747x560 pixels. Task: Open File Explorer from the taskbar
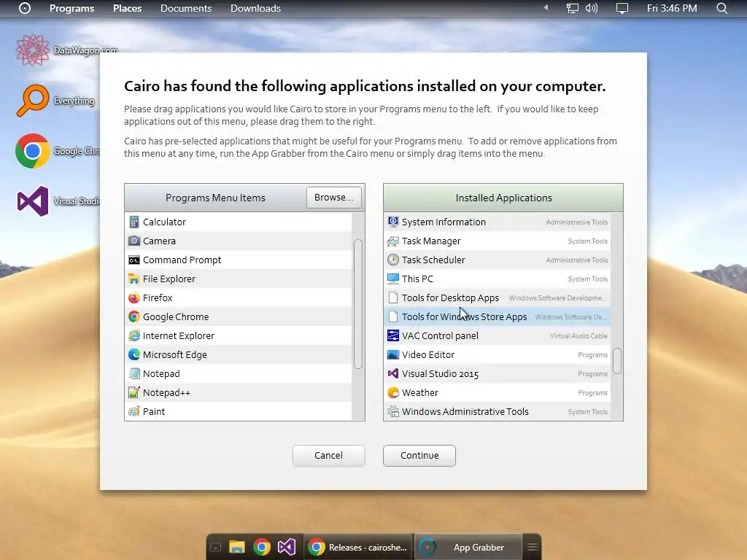pos(237,547)
